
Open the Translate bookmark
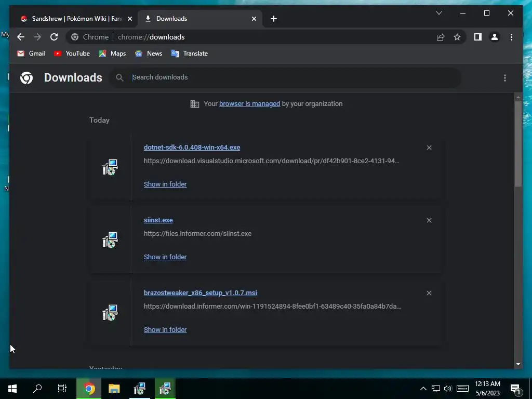pyautogui.click(x=189, y=54)
